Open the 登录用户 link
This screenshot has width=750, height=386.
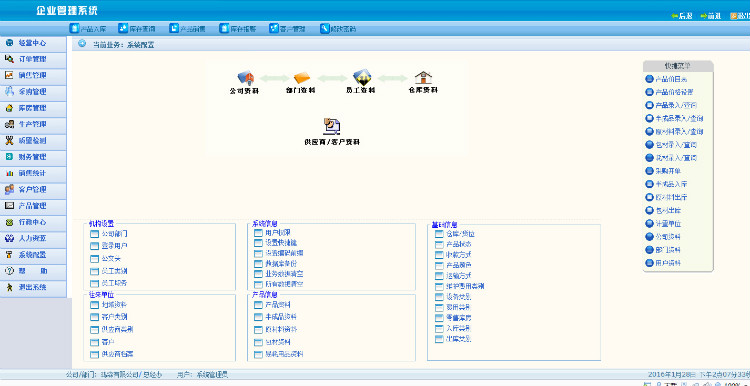114,246
